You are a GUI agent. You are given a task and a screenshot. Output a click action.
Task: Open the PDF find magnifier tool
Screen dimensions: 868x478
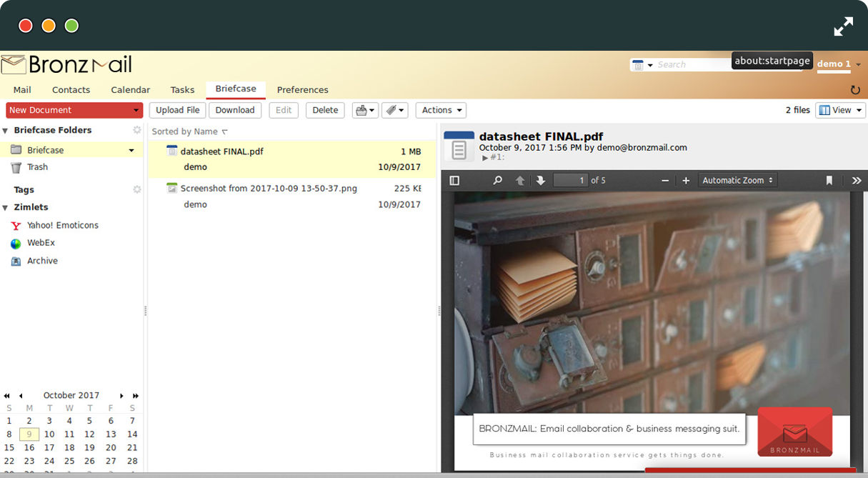(498, 181)
